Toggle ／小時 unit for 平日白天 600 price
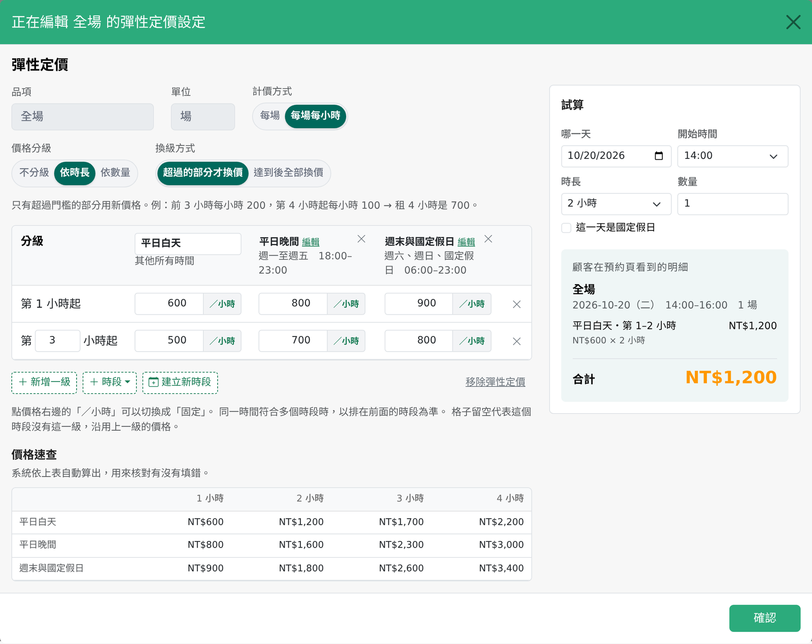 point(222,304)
